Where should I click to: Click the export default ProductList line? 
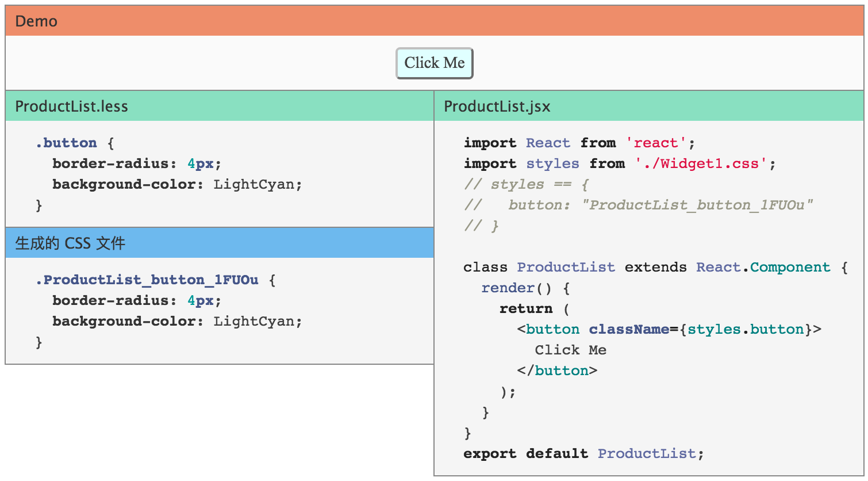583,454
